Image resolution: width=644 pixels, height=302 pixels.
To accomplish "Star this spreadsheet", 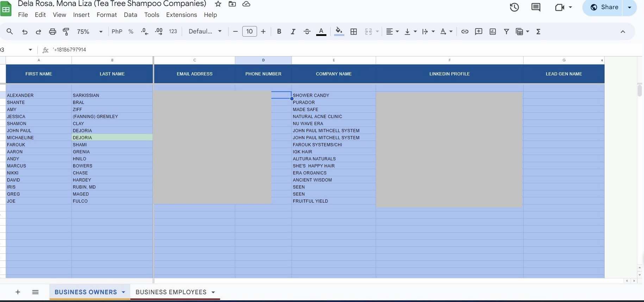I will (x=218, y=4).
